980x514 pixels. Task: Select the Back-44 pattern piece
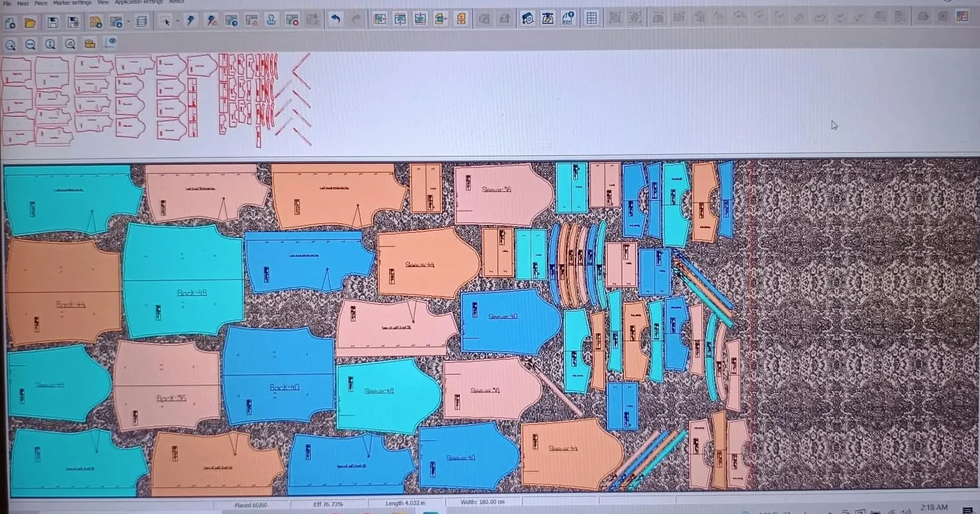click(x=64, y=291)
